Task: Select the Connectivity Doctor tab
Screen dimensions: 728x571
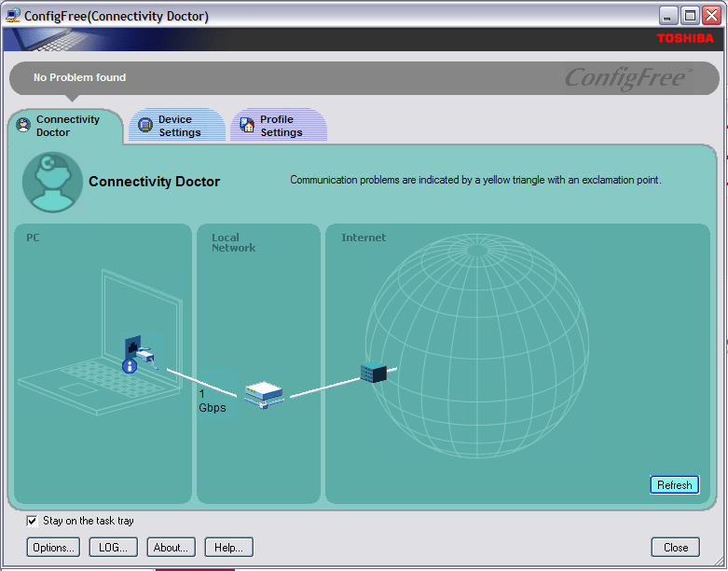Action: [67, 126]
